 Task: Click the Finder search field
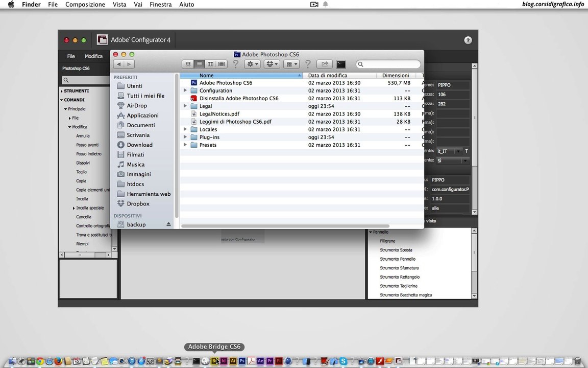pos(388,64)
